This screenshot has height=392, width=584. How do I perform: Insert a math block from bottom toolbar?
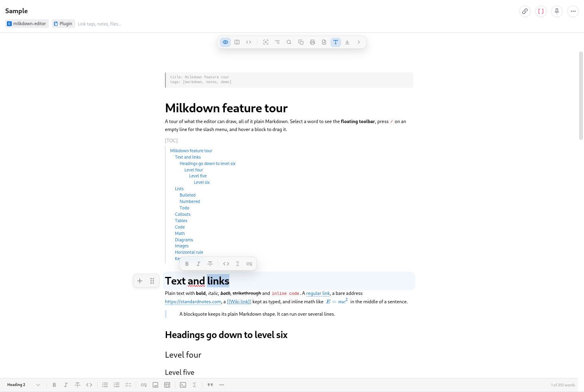[x=195, y=385]
